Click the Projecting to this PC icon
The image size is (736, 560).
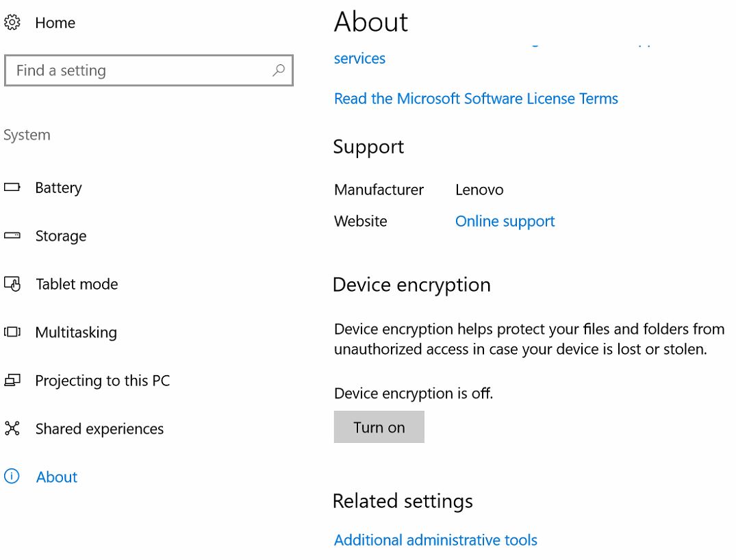12,380
